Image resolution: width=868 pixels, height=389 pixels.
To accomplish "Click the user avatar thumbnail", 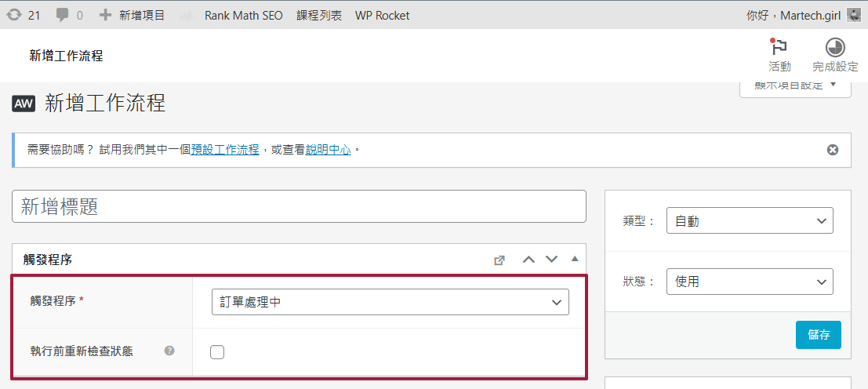I will (x=854, y=15).
